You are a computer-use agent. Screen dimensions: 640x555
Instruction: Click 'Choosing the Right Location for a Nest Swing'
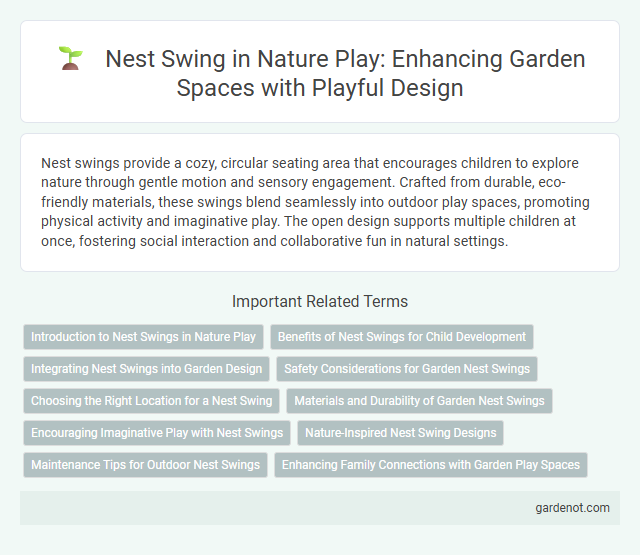(151, 401)
